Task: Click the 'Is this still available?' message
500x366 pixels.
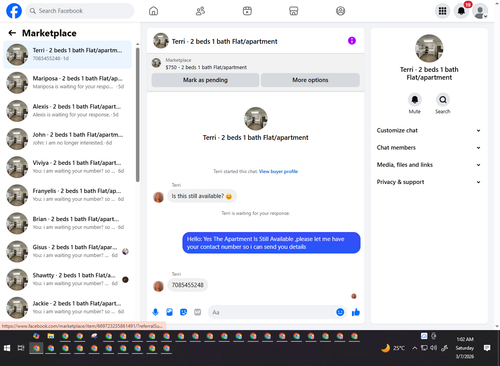Action: pos(202,196)
